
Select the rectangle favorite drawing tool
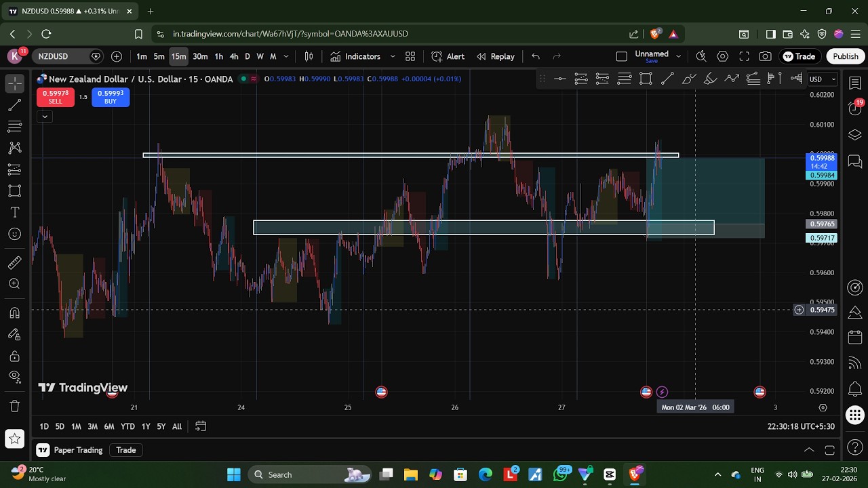646,79
